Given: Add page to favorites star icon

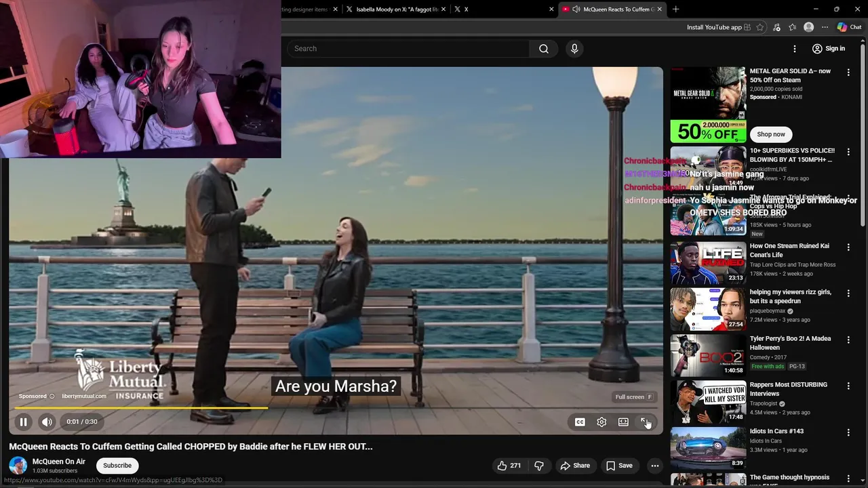Looking at the screenshot, I should tap(760, 27).
